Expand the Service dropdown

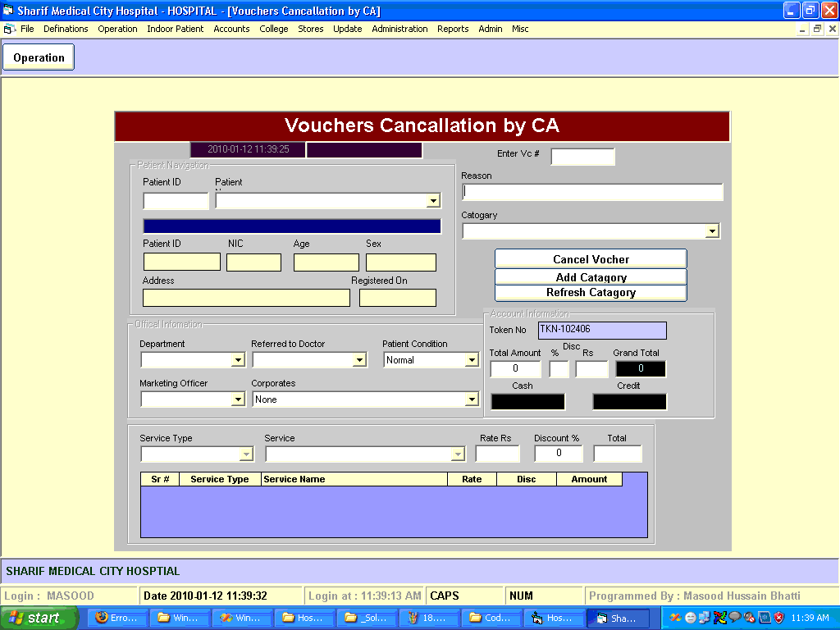458,454
